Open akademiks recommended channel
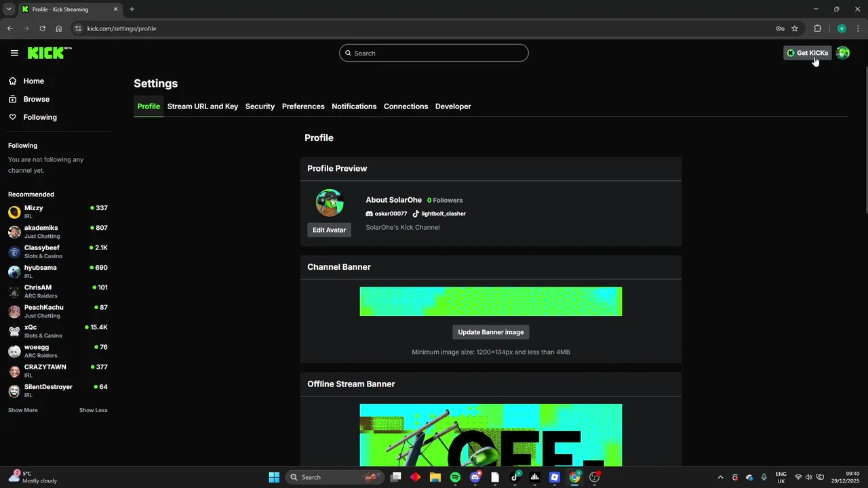The height and width of the screenshot is (488, 868). 58,232
